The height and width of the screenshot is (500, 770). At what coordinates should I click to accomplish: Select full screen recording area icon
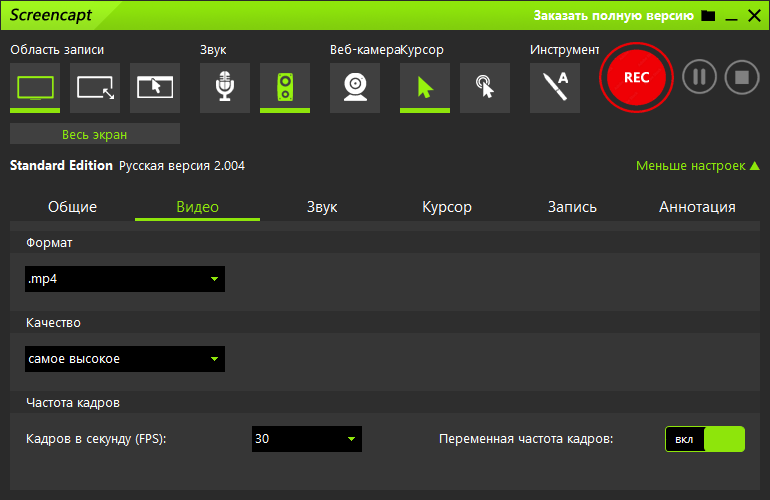(x=35, y=87)
